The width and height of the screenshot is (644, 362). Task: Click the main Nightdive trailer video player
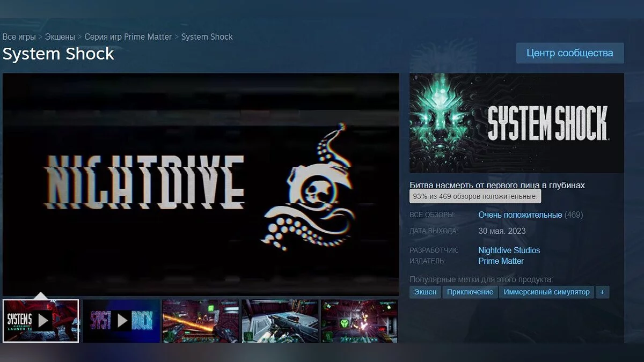coord(201,184)
